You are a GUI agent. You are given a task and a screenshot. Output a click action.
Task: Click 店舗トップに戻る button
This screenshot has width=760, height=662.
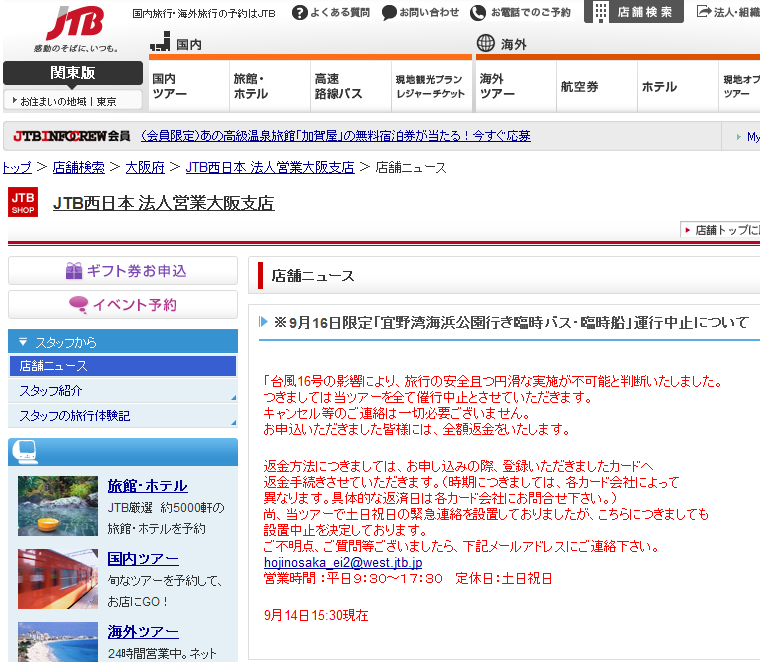point(720,230)
